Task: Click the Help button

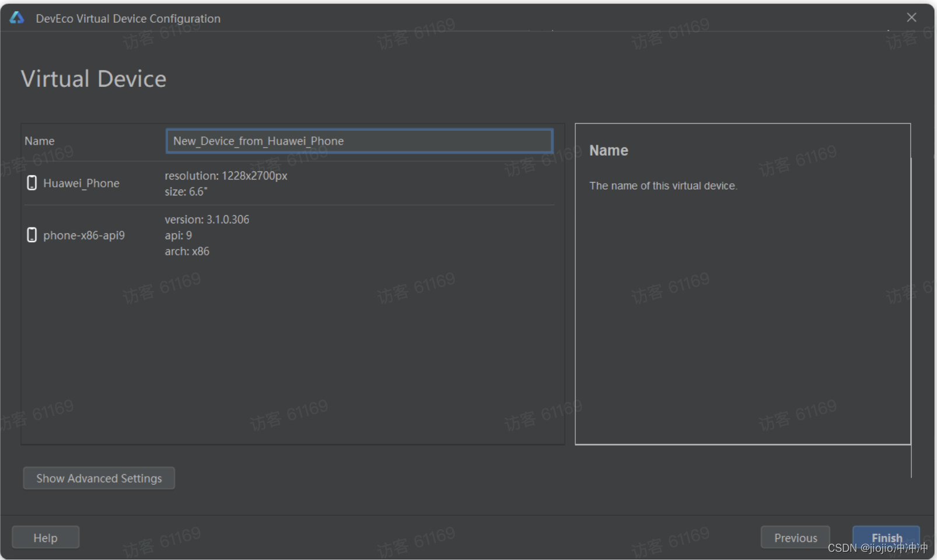Action: tap(46, 538)
